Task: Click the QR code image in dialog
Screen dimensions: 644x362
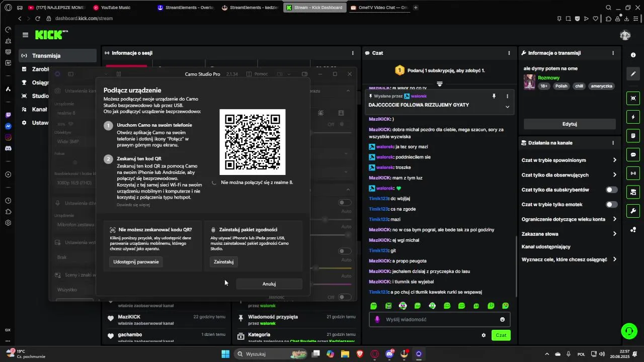Action: pos(253,142)
